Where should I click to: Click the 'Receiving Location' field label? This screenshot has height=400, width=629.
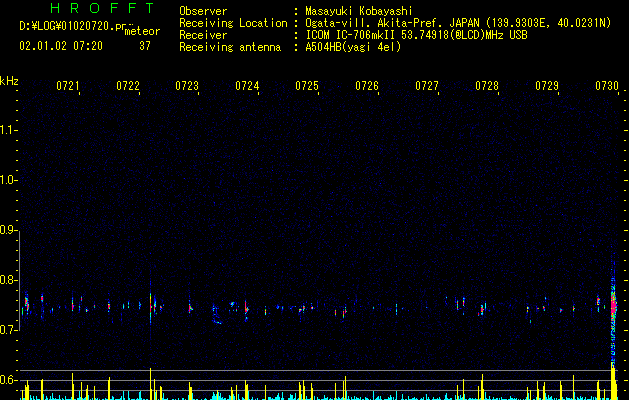pos(233,23)
